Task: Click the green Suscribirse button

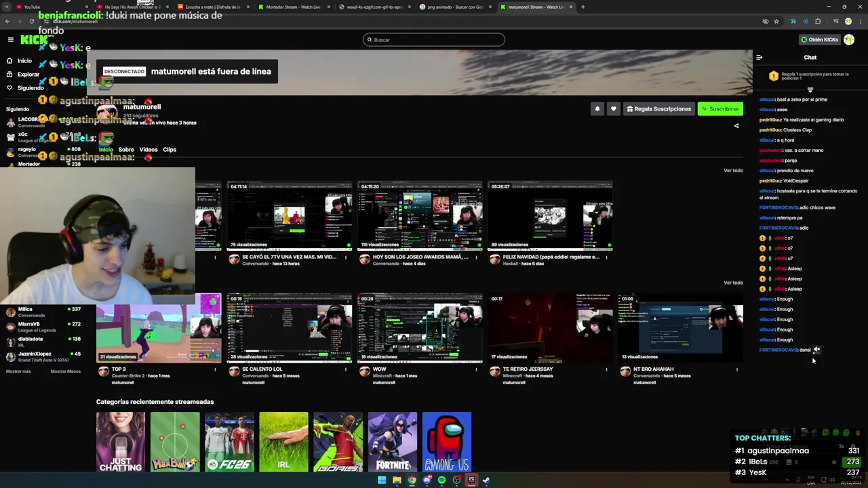Action: click(720, 108)
